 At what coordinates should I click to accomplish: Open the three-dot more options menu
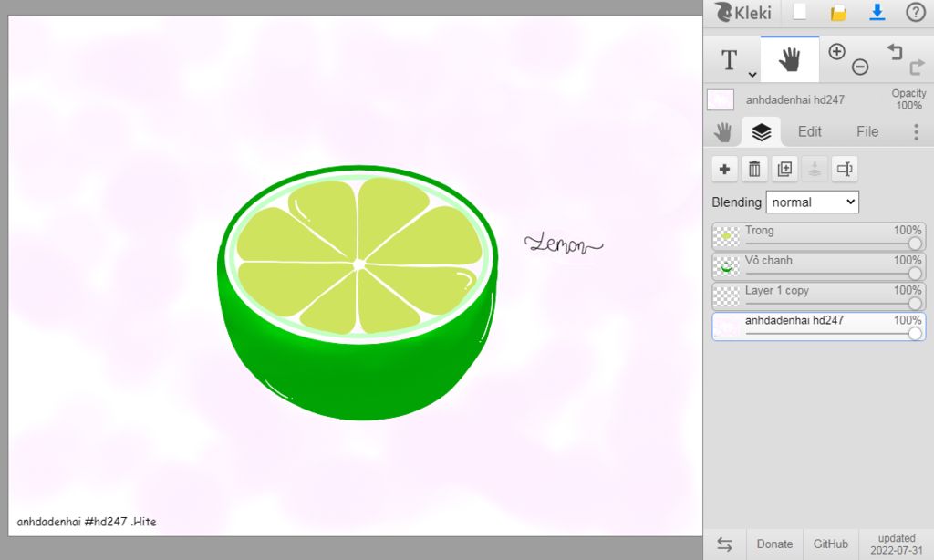pos(916,131)
